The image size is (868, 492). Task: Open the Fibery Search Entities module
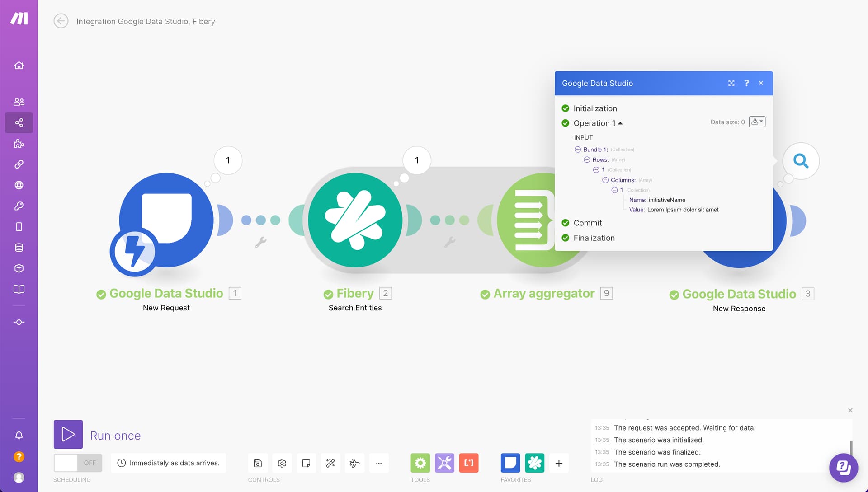355,220
